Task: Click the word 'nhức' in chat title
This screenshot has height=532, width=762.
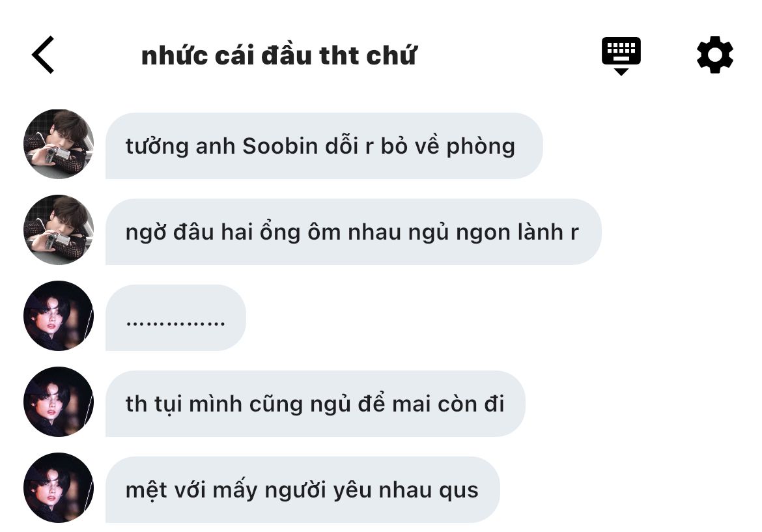Action: click(175, 55)
